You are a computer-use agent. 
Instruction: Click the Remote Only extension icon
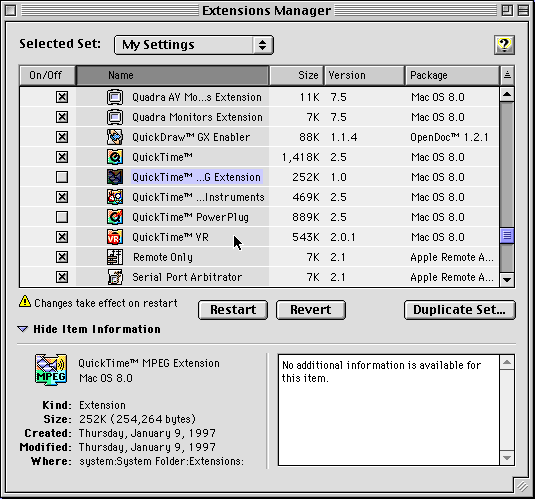point(115,257)
